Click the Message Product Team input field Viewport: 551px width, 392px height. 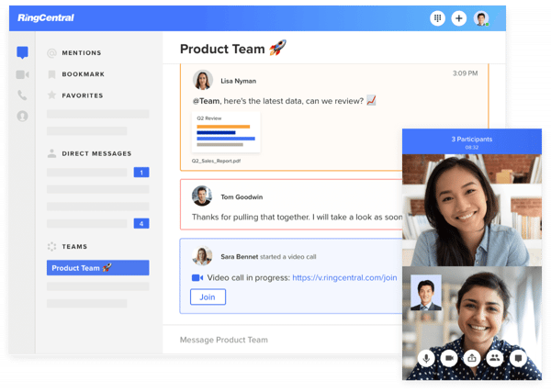(282, 340)
